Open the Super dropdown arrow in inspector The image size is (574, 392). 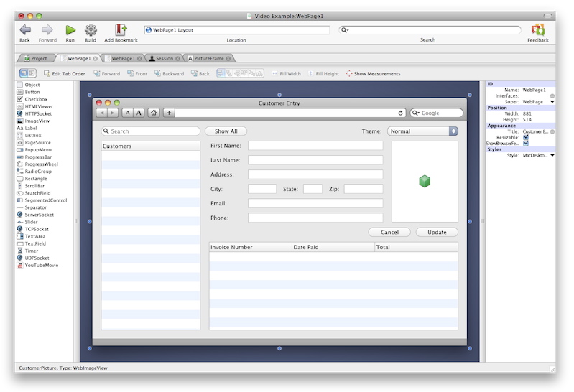(552, 102)
